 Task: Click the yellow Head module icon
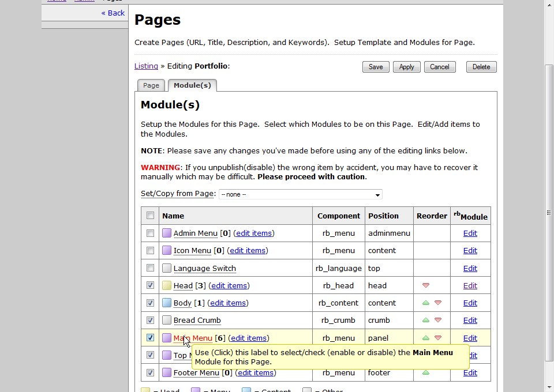tap(167, 285)
